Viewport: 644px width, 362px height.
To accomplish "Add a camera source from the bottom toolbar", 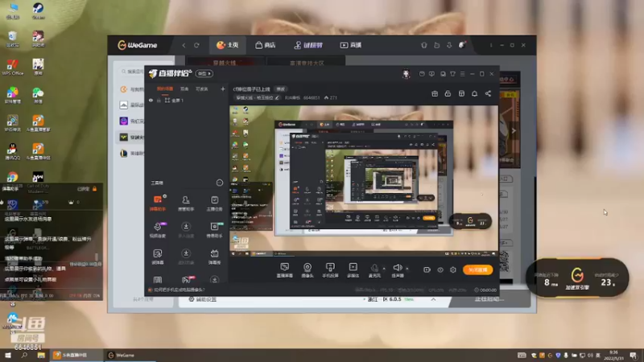I will click(x=308, y=270).
